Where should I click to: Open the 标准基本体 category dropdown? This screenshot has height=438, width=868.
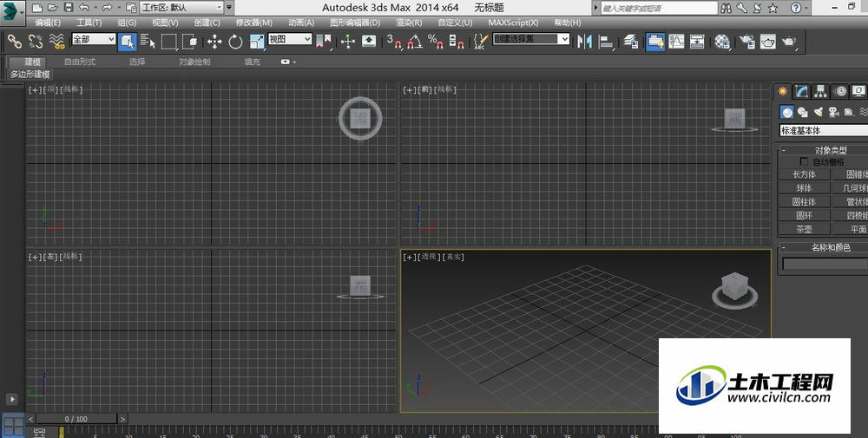823,130
